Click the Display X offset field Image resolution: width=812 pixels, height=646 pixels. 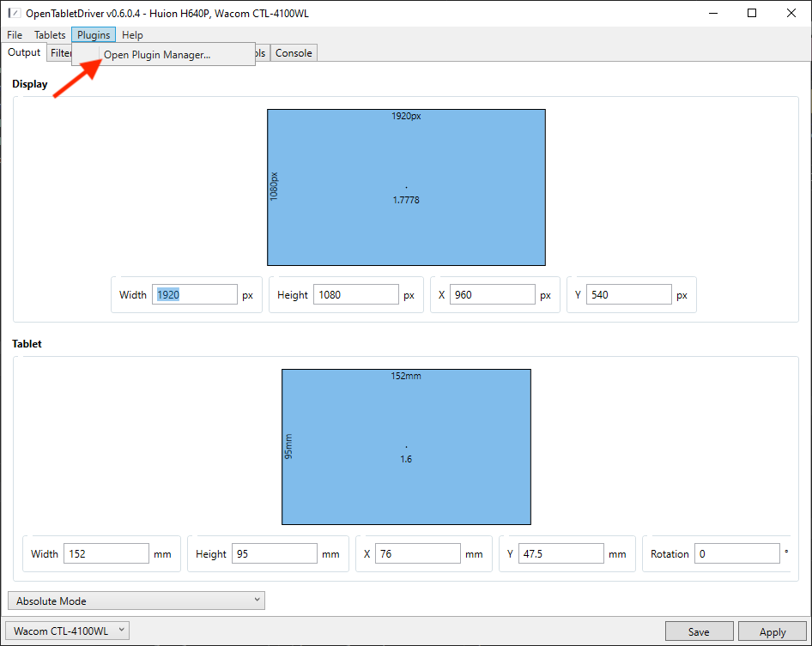(x=492, y=295)
